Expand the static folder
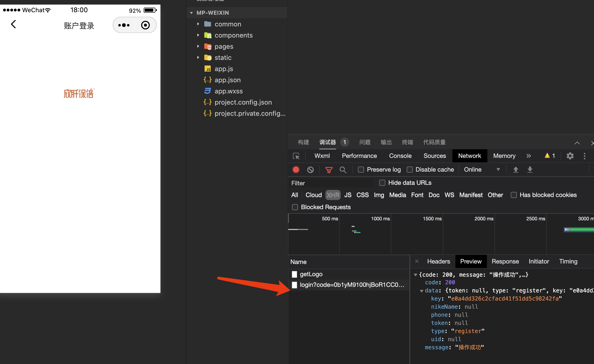The image size is (594, 364). tap(198, 58)
